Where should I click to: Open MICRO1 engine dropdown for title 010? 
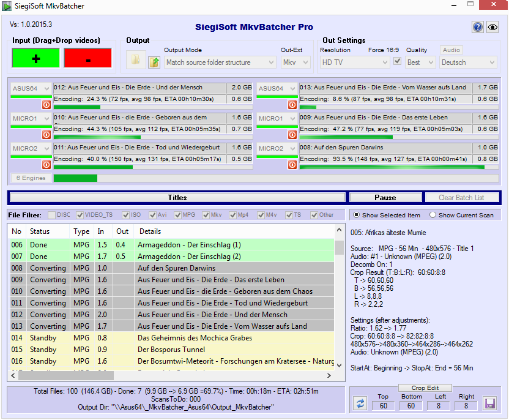31,119
